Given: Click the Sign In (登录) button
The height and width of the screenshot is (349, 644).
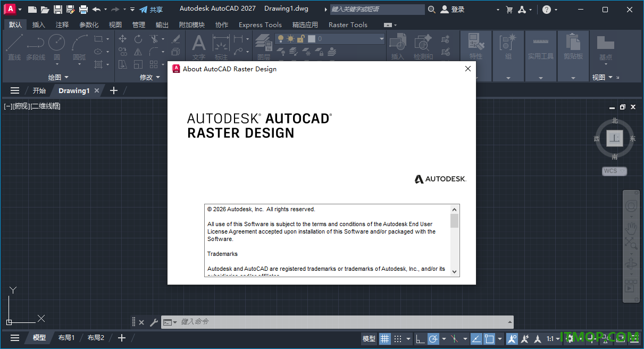Looking at the screenshot, I should pyautogui.click(x=453, y=10).
